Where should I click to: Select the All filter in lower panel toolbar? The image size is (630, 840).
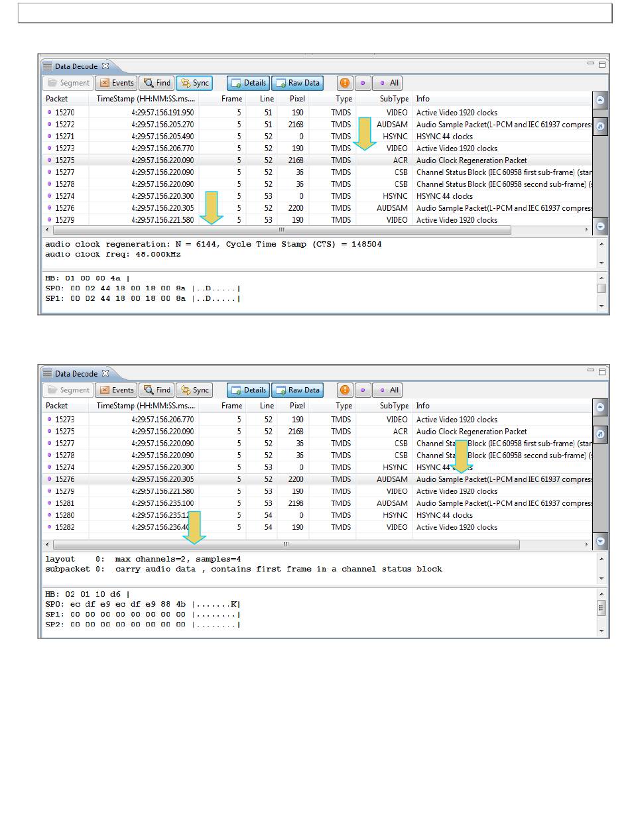[387, 390]
